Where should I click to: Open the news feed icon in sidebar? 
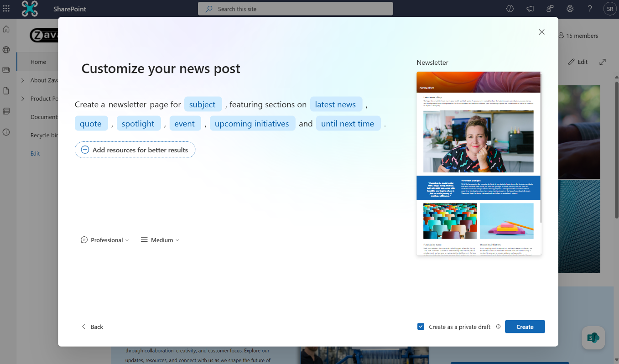click(x=6, y=70)
